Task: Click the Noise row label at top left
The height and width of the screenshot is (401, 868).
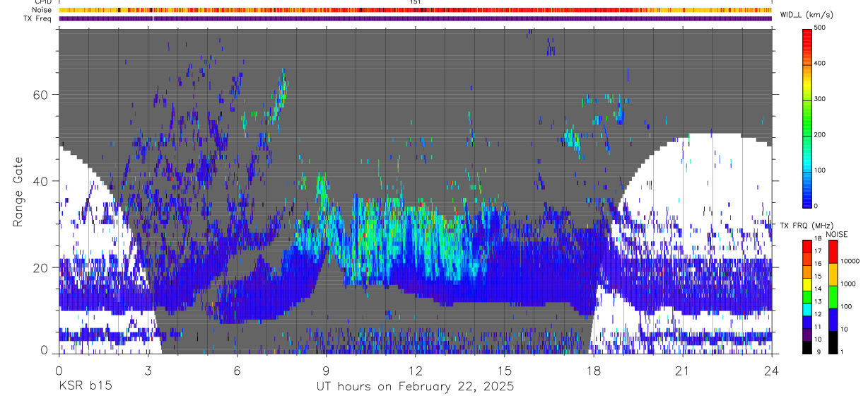Action: click(42, 10)
